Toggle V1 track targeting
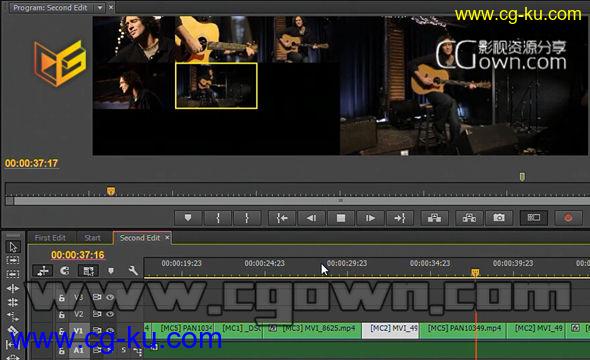Screen dimensions: 590x360 click(78, 331)
